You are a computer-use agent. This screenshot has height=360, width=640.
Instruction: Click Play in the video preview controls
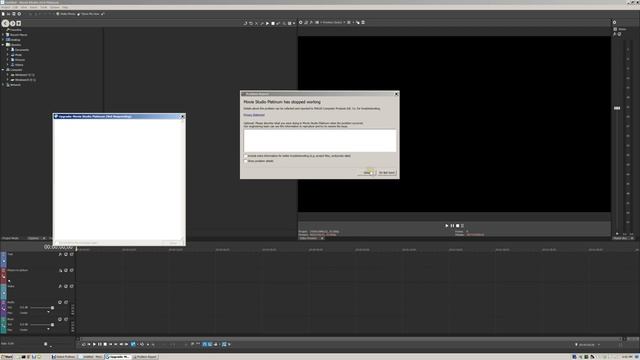pyautogui.click(x=447, y=226)
